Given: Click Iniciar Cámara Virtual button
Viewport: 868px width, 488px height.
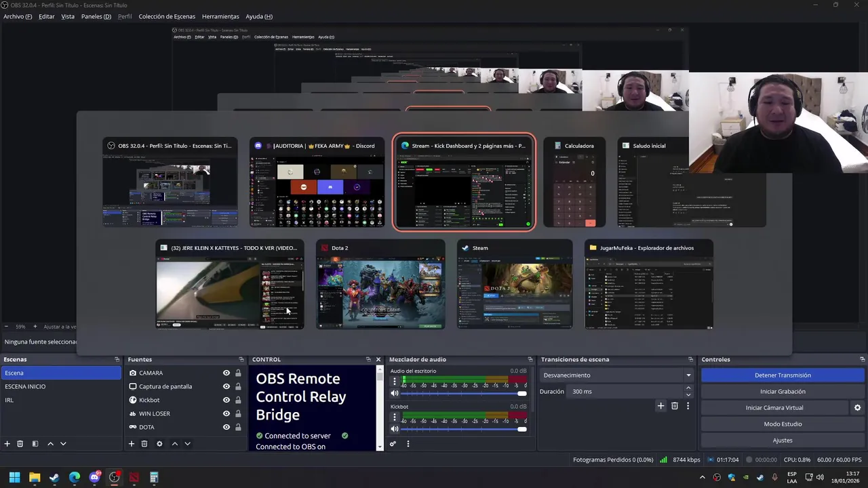Looking at the screenshot, I should point(774,407).
